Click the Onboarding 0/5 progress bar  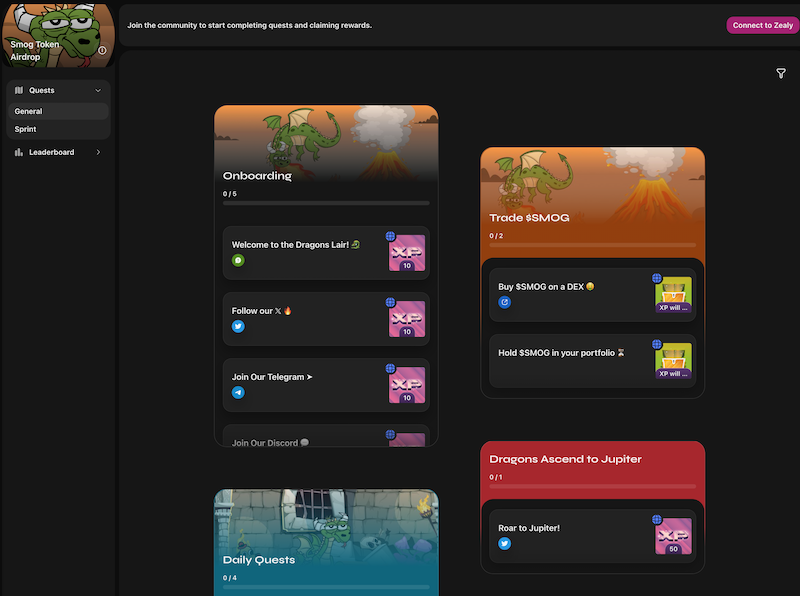tap(326, 203)
